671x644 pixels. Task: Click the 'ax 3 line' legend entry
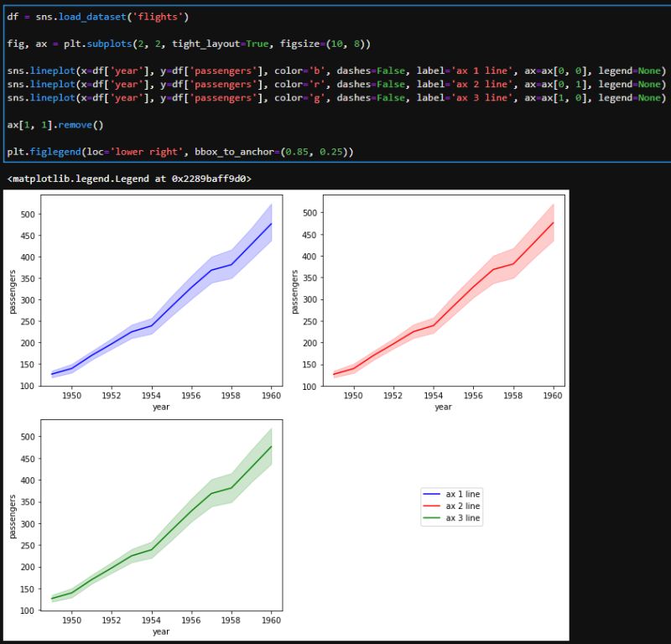[461, 517]
